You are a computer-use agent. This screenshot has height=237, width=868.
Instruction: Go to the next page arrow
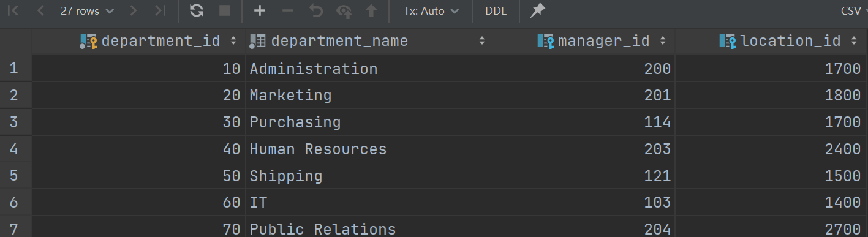(134, 11)
